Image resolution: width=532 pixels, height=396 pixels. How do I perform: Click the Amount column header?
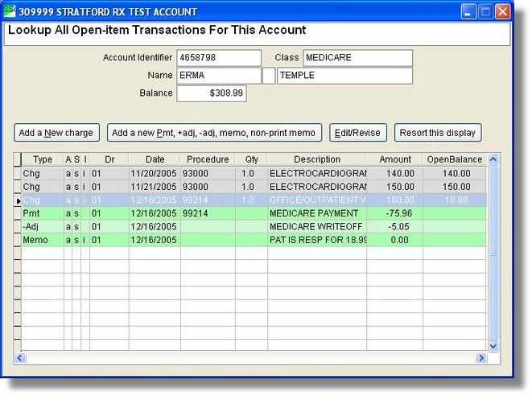coord(394,159)
